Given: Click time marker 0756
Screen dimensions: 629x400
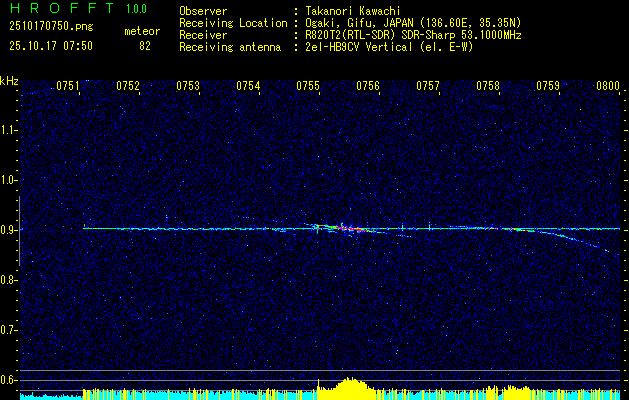Looking at the screenshot, I should click(x=368, y=85).
